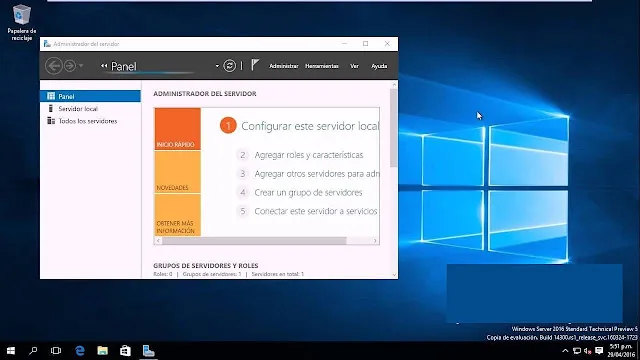Viewport: 640px width, 360px height.
Task: Click Crear un grupo de servidores link
Action: (x=308, y=193)
